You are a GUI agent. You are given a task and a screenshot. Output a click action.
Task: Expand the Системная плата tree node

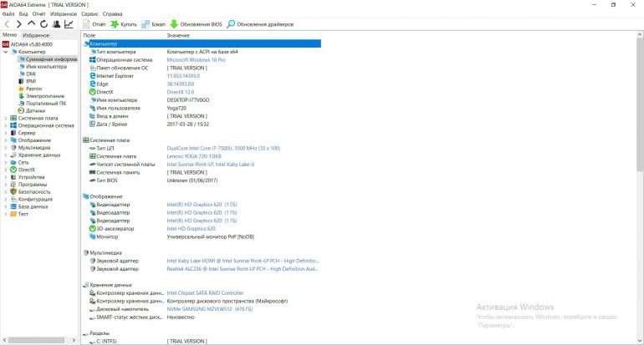click(5, 118)
